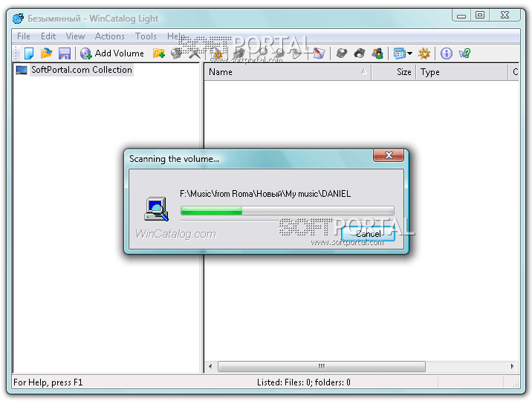Click the WinCatalog app icon in title bar
The width and height of the screenshot is (532, 404).
pos(18,19)
